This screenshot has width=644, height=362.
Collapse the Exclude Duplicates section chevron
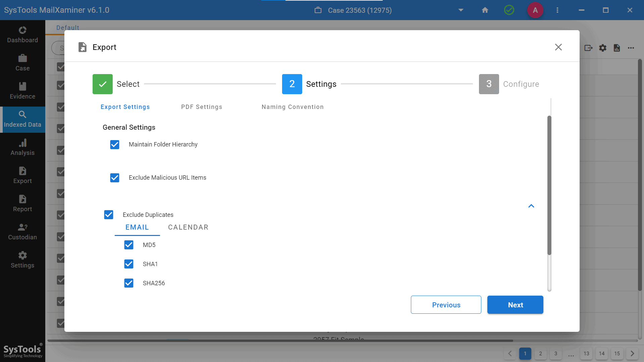tap(531, 206)
